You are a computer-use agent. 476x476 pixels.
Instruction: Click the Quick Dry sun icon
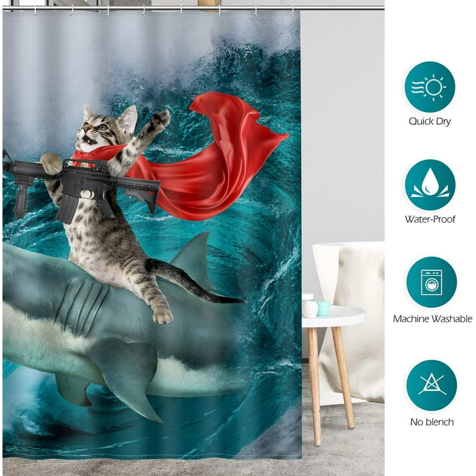[x=430, y=87]
